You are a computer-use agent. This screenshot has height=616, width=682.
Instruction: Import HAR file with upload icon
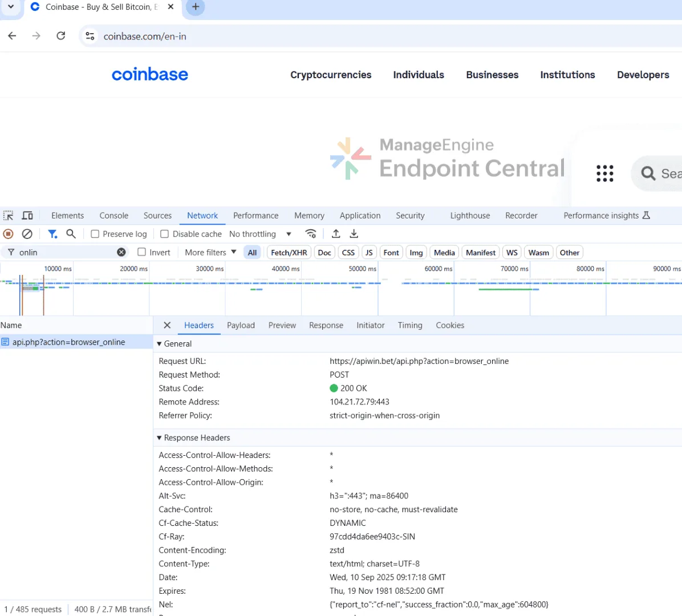(x=336, y=234)
